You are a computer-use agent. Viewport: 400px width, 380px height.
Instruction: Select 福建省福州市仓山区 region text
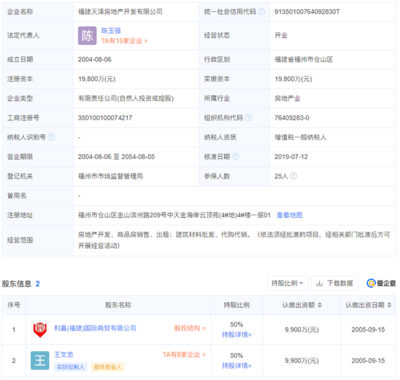(x=304, y=59)
